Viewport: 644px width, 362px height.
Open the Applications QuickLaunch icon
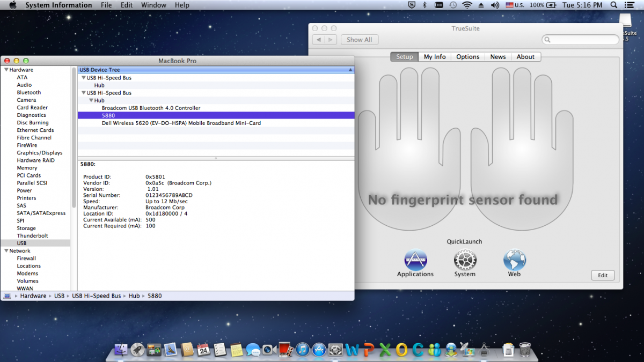(415, 261)
